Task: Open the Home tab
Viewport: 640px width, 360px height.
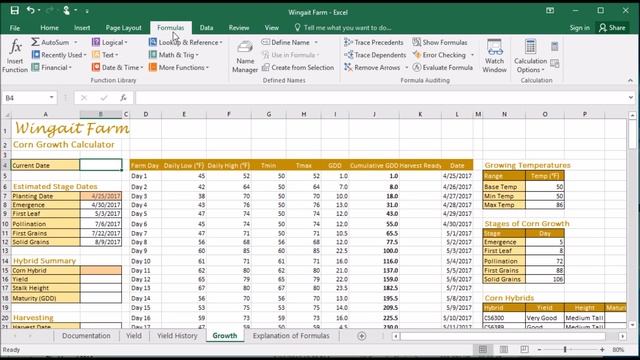Action: tap(49, 28)
